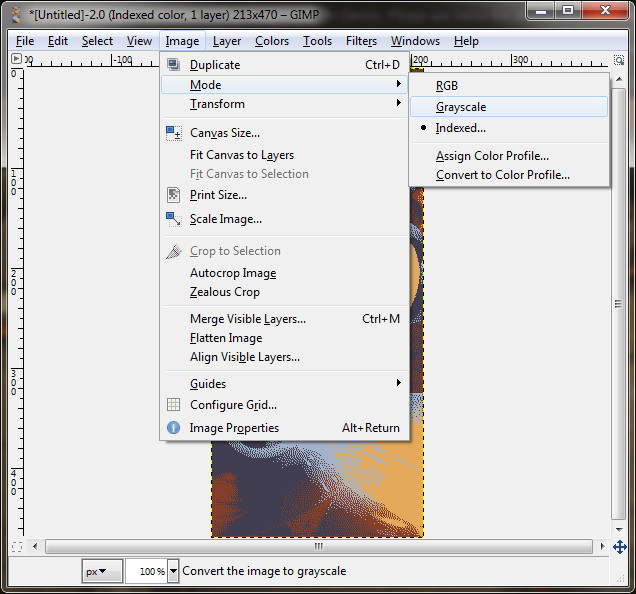Click the Canvas Size icon
The height and width of the screenshot is (594, 636).
click(x=174, y=133)
